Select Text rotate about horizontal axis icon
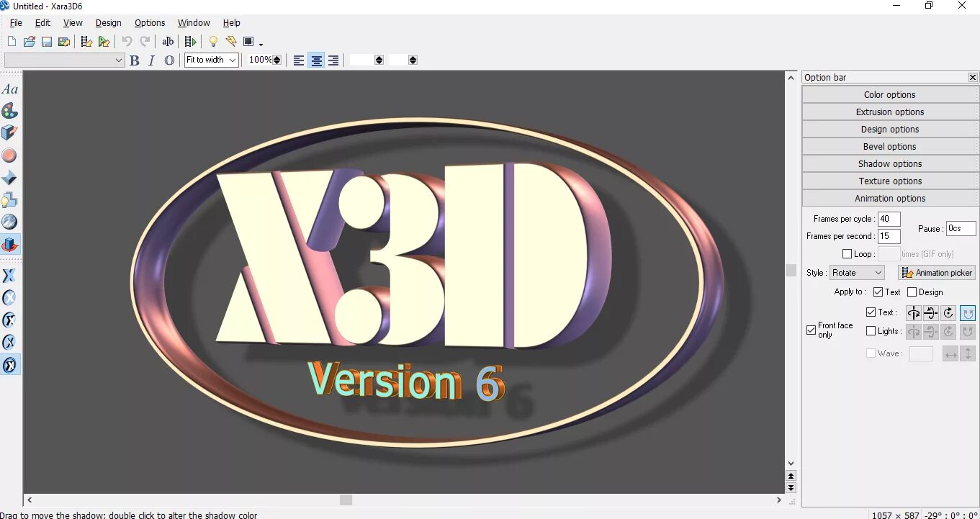Viewport: 980px width, 519px height. click(931, 313)
